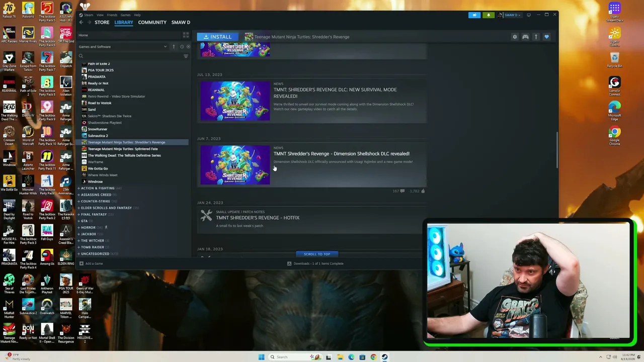644x362 pixels.
Task: Click SCROLL TO TOP button
Action: point(317,254)
